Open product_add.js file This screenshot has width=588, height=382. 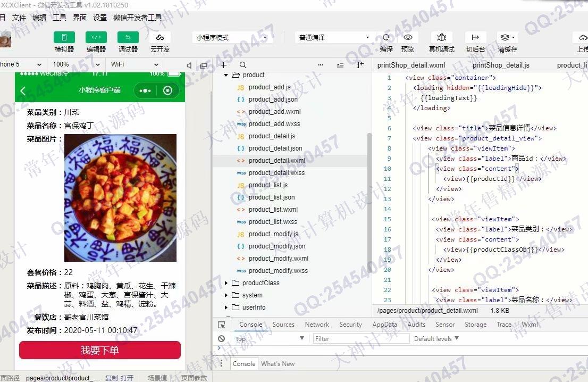click(269, 87)
